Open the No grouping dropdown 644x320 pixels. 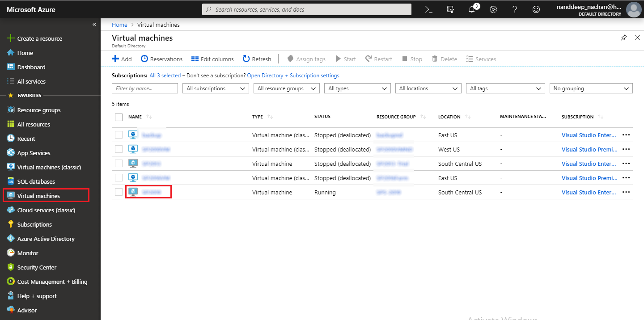tap(591, 88)
